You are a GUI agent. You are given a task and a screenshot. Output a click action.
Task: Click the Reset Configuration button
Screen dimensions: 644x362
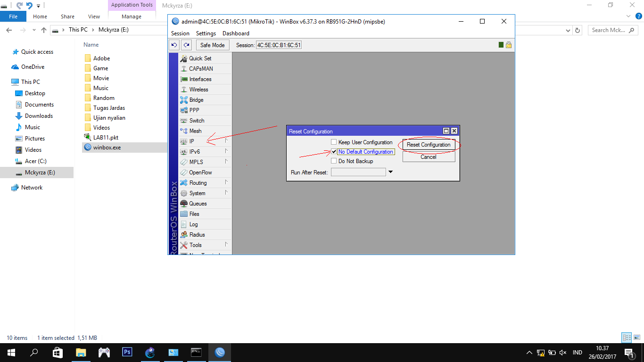pos(428,145)
